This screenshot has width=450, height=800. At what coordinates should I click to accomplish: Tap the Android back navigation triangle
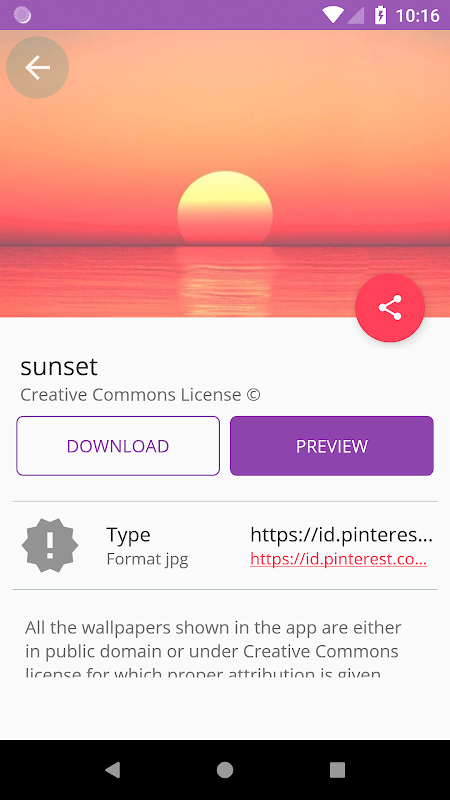pyautogui.click(x=113, y=769)
